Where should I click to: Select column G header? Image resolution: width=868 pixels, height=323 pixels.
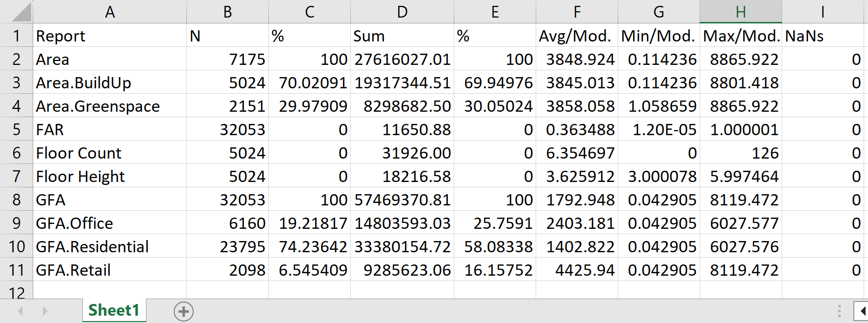(x=659, y=12)
